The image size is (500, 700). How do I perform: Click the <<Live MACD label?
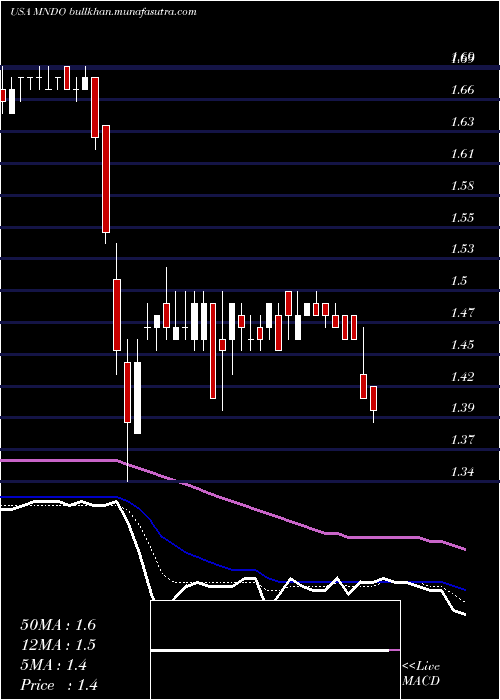(421, 674)
